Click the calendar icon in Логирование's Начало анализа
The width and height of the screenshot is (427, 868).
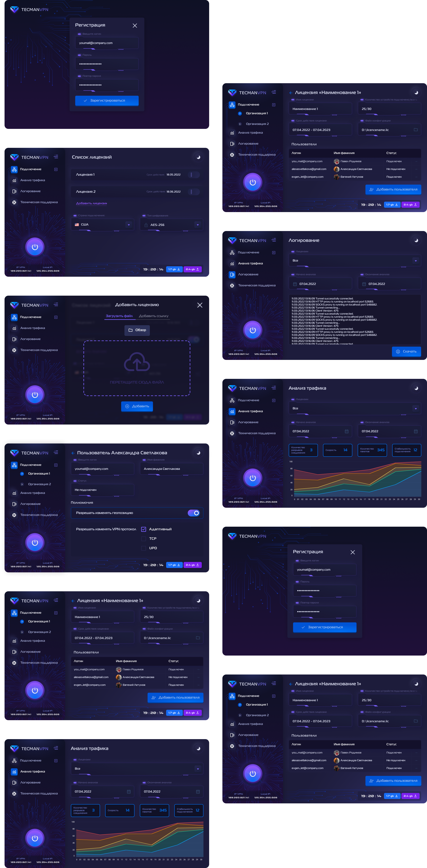click(295, 284)
